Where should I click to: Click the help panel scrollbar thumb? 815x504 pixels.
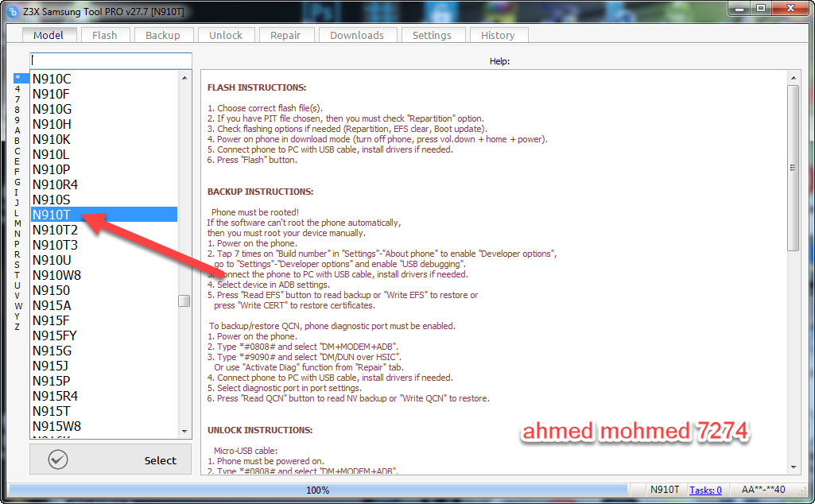(794, 168)
